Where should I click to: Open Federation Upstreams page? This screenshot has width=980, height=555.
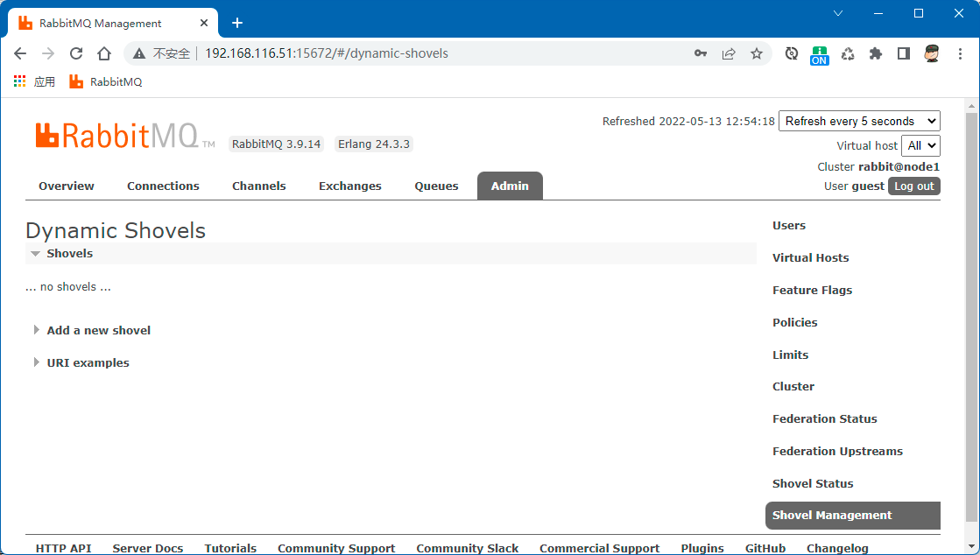(x=837, y=452)
